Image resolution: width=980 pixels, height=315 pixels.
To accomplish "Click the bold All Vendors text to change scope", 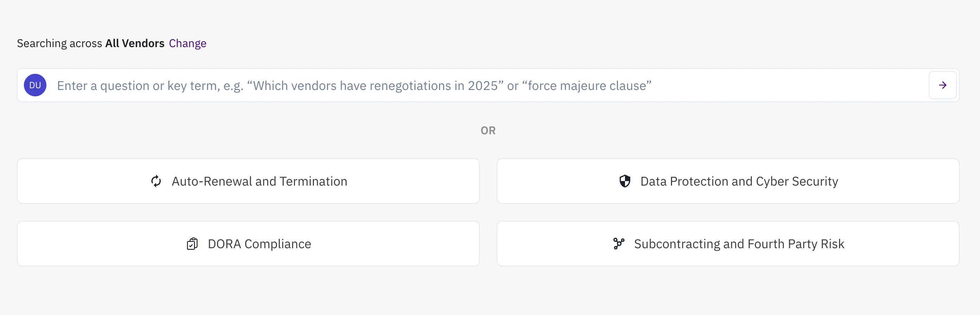I will pos(135,43).
